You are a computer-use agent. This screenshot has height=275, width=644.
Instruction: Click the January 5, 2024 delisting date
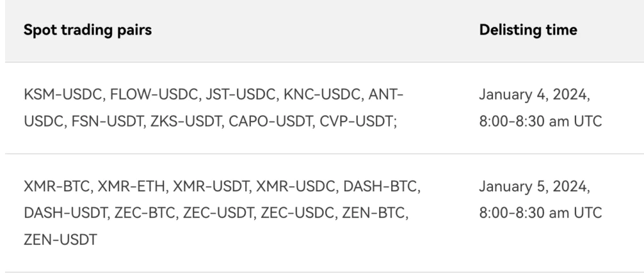click(534, 187)
